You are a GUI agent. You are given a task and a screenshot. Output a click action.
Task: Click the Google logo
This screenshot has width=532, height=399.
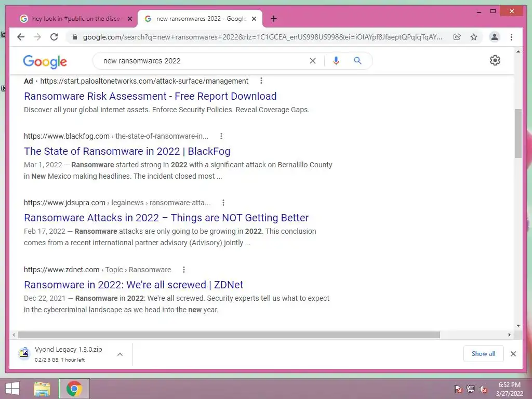(x=45, y=61)
